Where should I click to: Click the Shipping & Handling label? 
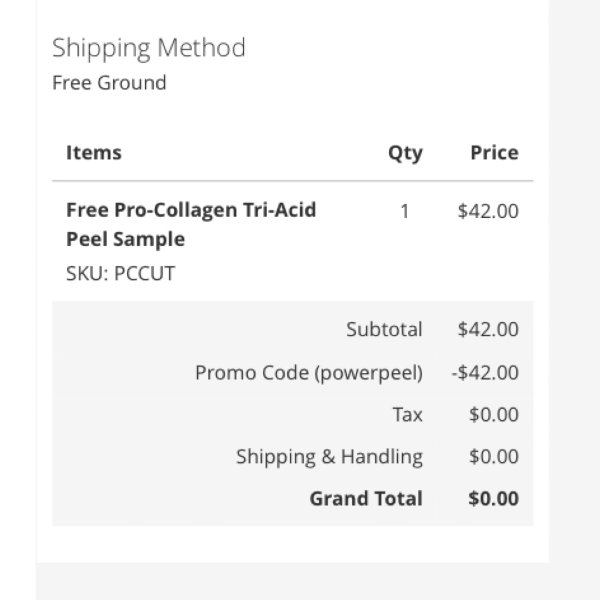329,457
